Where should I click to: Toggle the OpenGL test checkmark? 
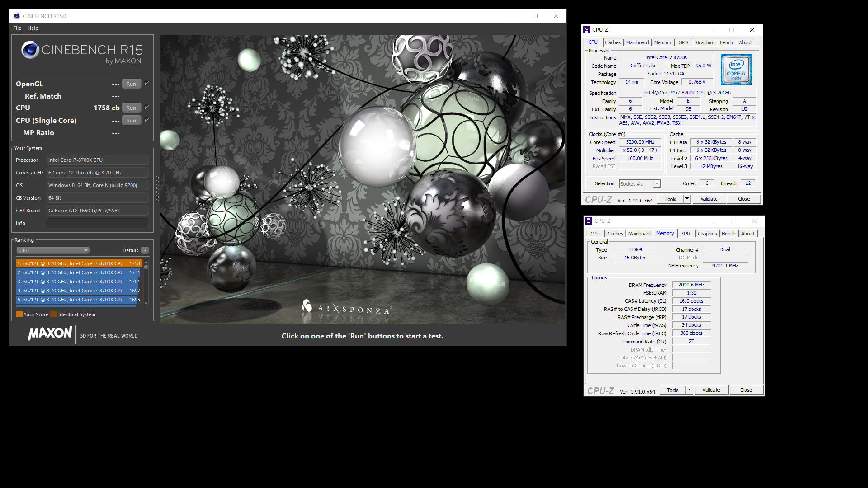coord(146,84)
